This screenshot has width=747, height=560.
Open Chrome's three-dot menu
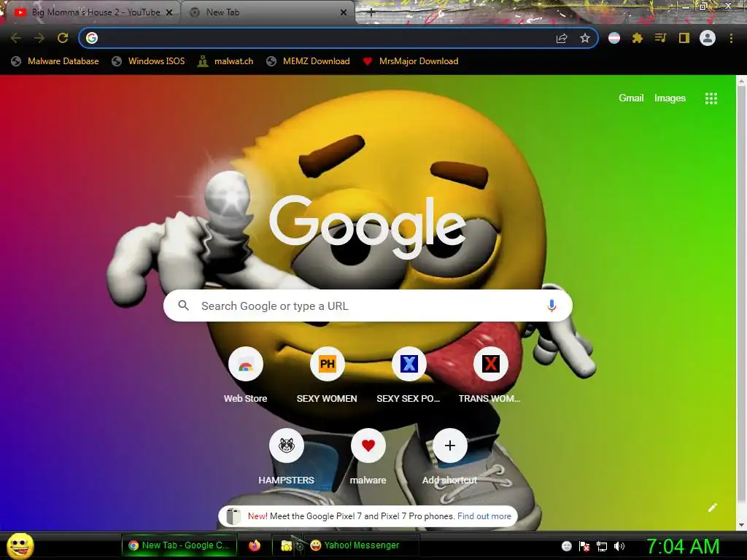(731, 38)
